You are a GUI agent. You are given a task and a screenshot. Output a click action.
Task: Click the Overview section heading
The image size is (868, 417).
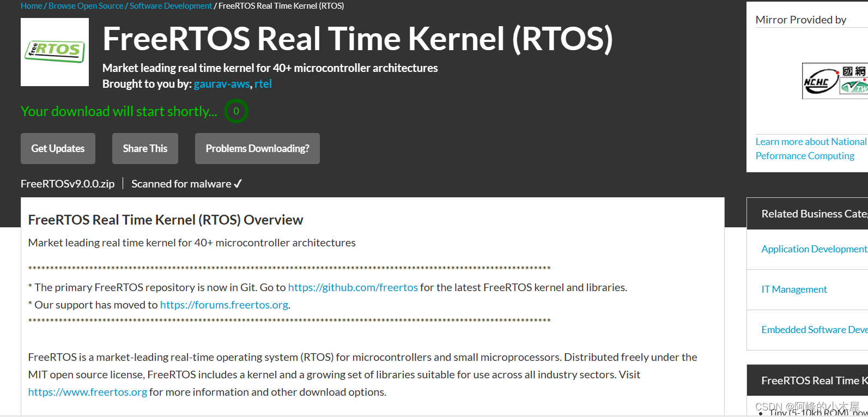pos(166,220)
